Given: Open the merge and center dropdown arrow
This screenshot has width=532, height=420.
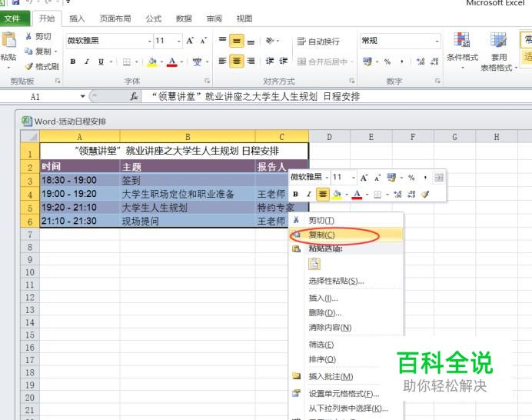Looking at the screenshot, I should click(x=351, y=62).
